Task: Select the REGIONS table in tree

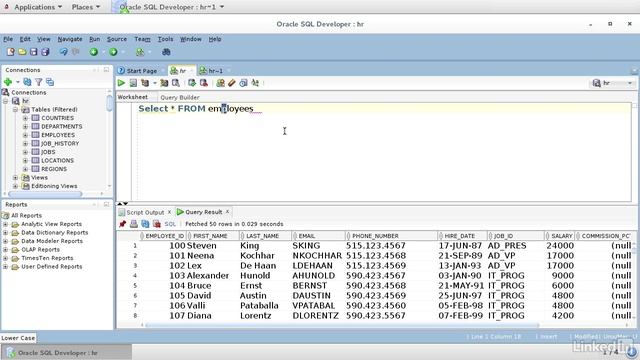Action: pos(54,169)
